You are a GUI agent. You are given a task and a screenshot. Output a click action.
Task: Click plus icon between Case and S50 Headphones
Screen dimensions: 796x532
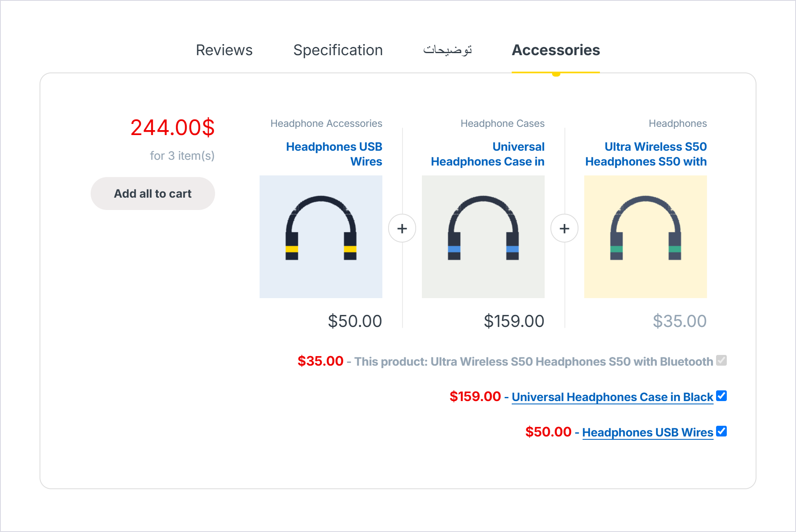coord(564,228)
